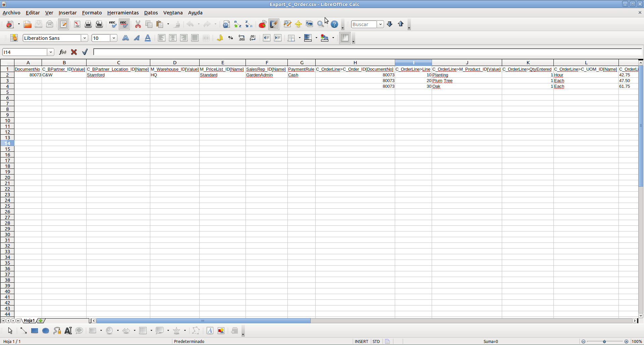The width and height of the screenshot is (644, 345).
Task: Select the Hoja1 sheet tab
Action: [29, 321]
